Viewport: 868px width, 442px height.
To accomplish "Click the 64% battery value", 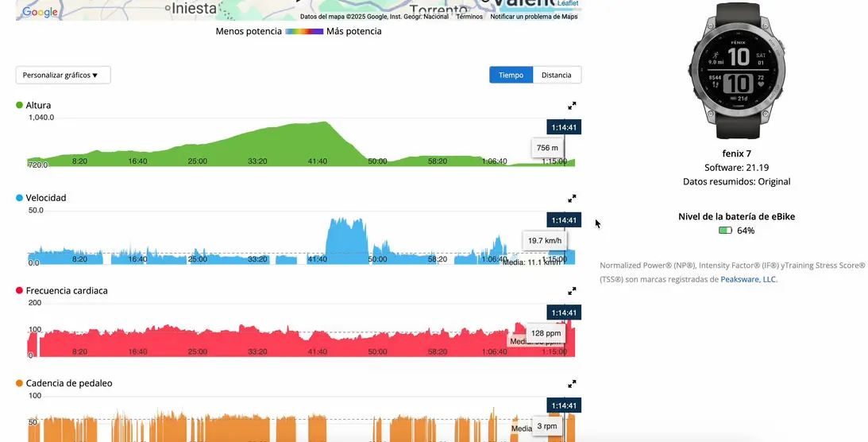I will tap(746, 231).
